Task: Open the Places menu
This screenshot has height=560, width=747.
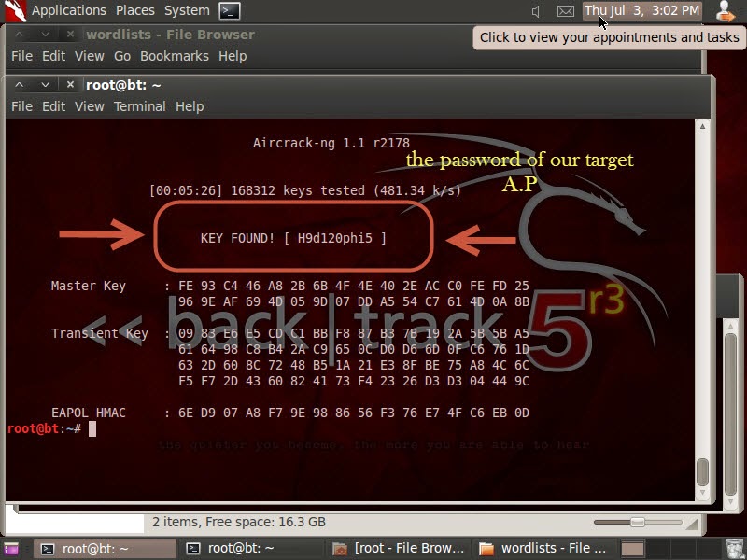Action: tap(134, 10)
